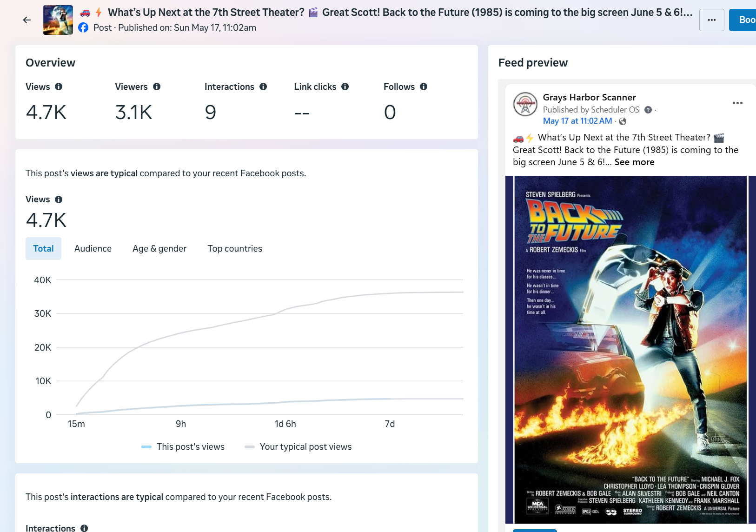Show info for Views in Overview
756x532 pixels.
tap(59, 86)
